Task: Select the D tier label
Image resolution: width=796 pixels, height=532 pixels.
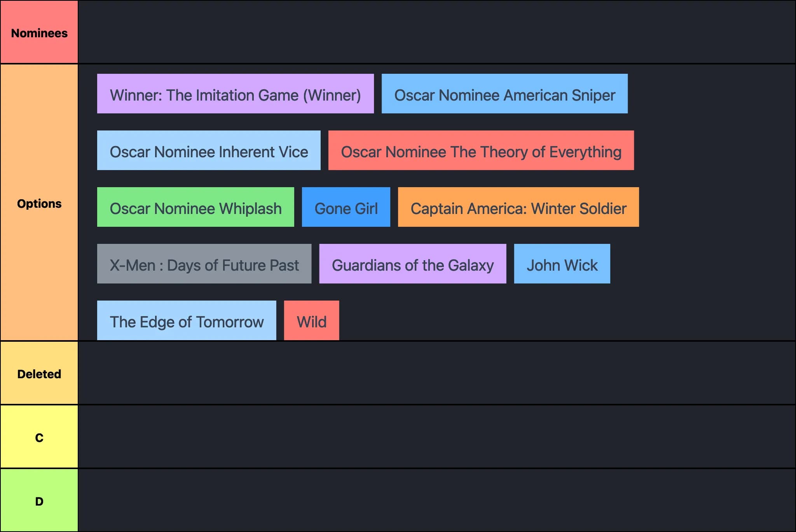Action: coord(39,501)
